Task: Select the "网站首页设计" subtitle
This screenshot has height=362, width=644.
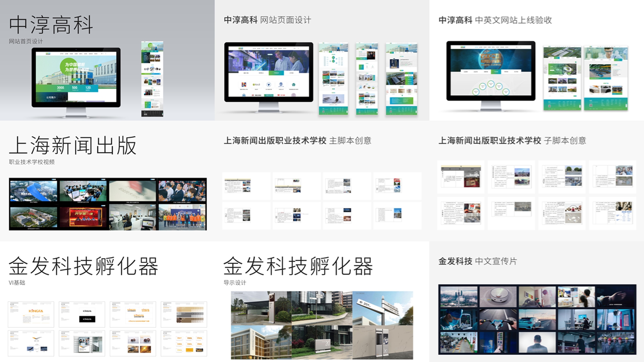Action: (26, 41)
